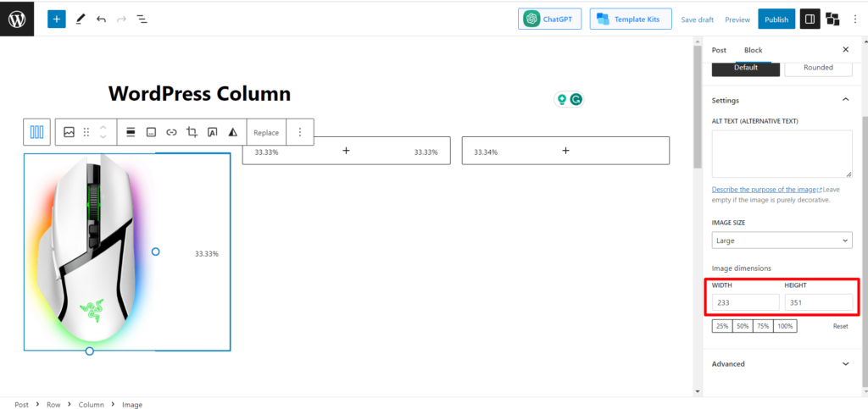The width and height of the screenshot is (868, 409).
Task: Select Image in the breadcrumb
Action: click(x=132, y=405)
